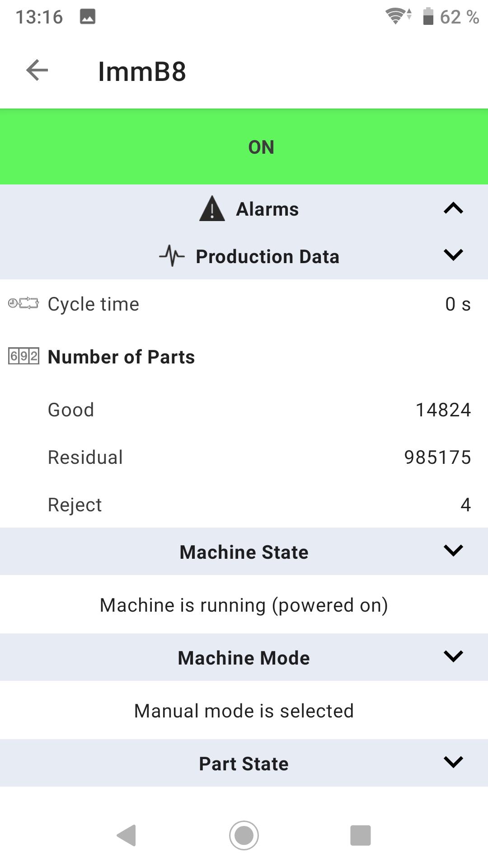Tap the ImmB8 machine title

tap(142, 71)
